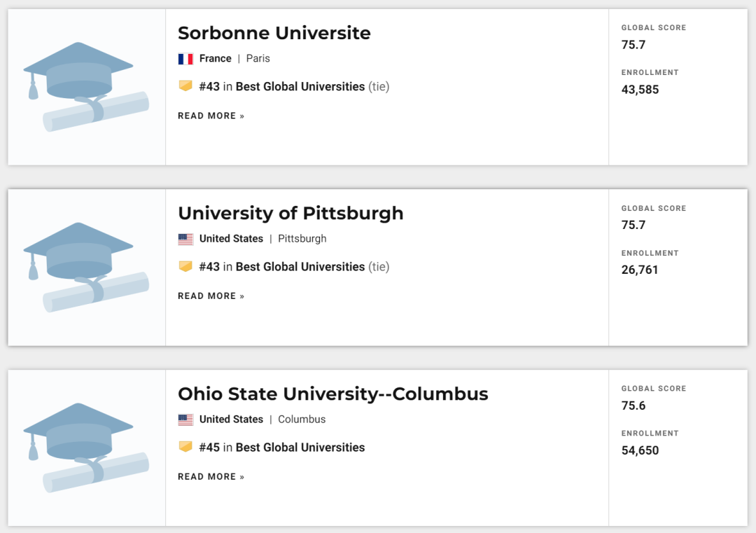Click Read More under Sorbonne Universite

[211, 116]
